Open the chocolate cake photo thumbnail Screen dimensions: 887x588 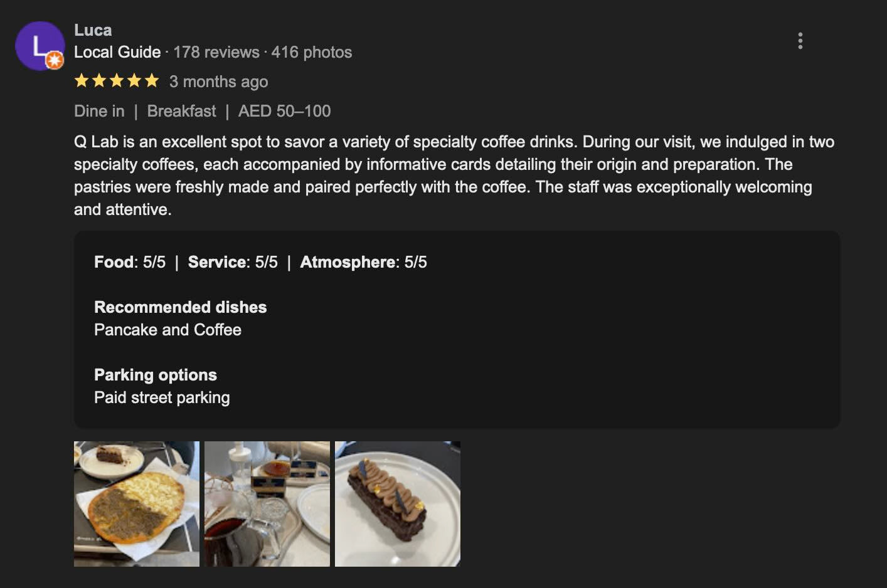[x=398, y=504]
